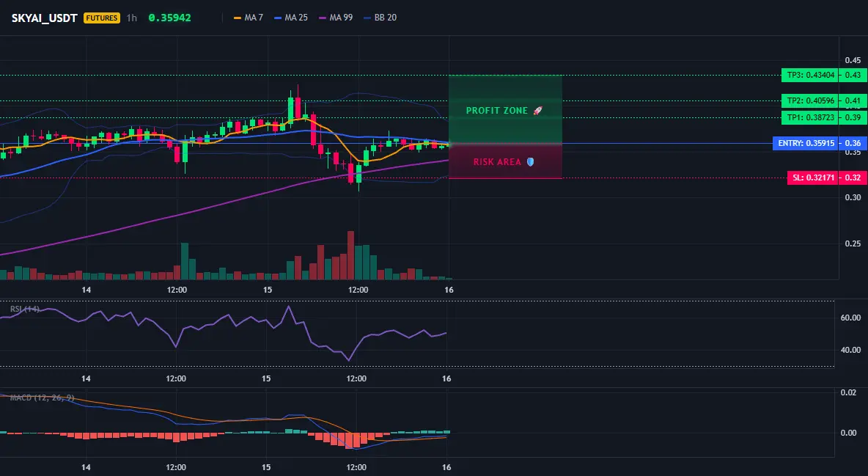Click the 0.02 MACD axis value
The image size is (868, 476).
pyautogui.click(x=849, y=392)
